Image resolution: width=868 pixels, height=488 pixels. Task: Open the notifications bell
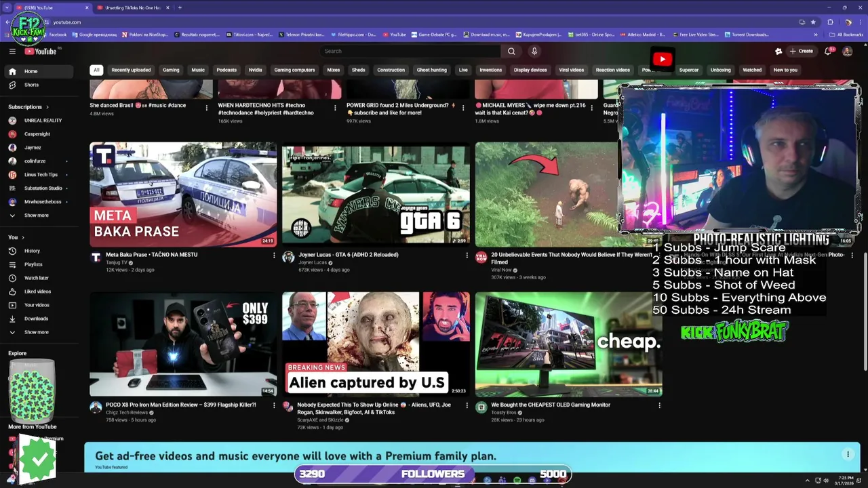click(x=828, y=51)
